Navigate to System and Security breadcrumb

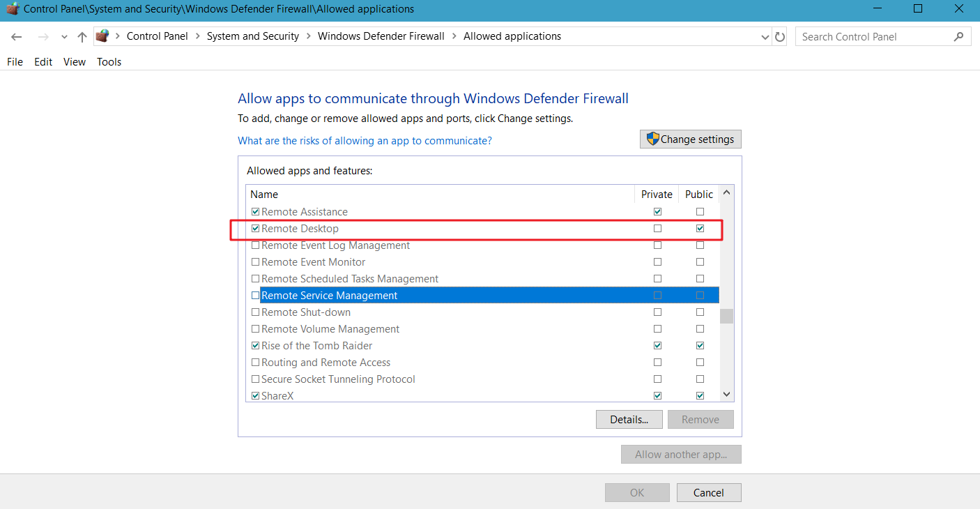pos(253,36)
